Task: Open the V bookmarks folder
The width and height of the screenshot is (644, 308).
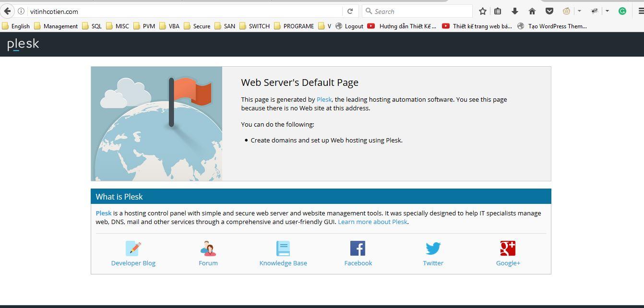Action: click(324, 26)
